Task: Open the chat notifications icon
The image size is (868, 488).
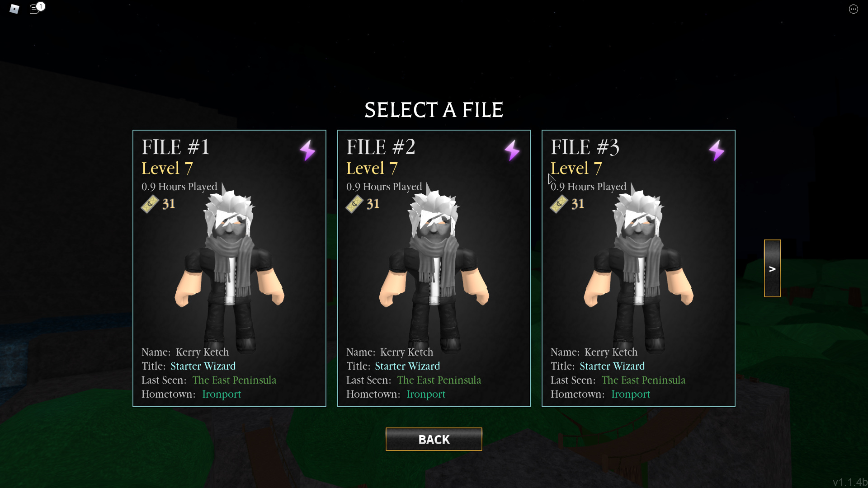Action: pyautogui.click(x=35, y=9)
